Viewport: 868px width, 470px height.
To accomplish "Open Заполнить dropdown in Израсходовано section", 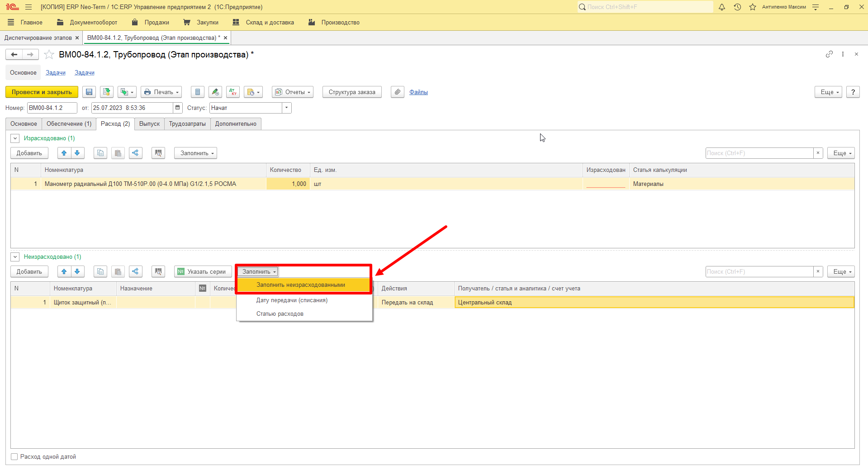I will pos(196,153).
